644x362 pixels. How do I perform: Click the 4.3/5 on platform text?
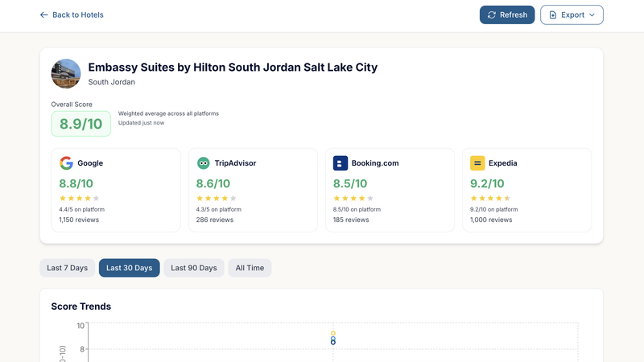coord(219,209)
